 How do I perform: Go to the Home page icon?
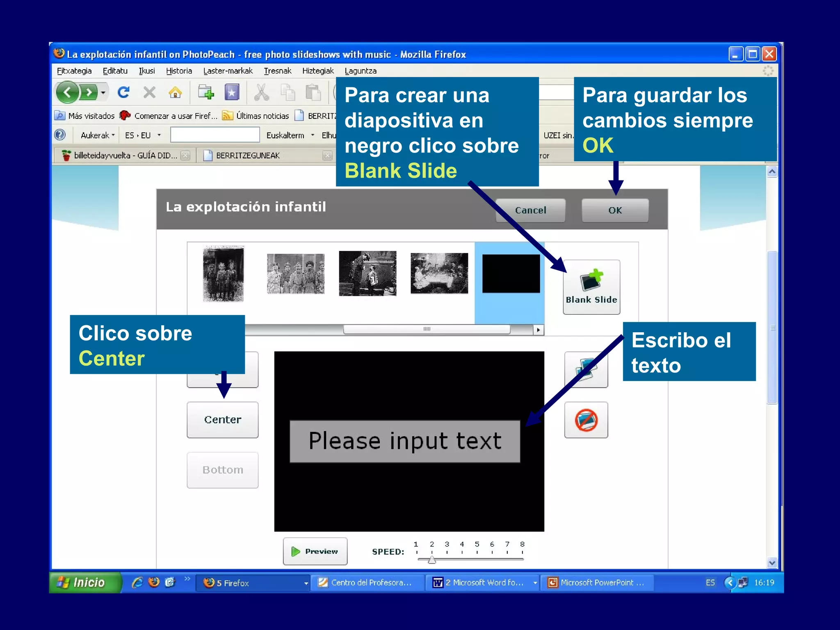(x=175, y=92)
